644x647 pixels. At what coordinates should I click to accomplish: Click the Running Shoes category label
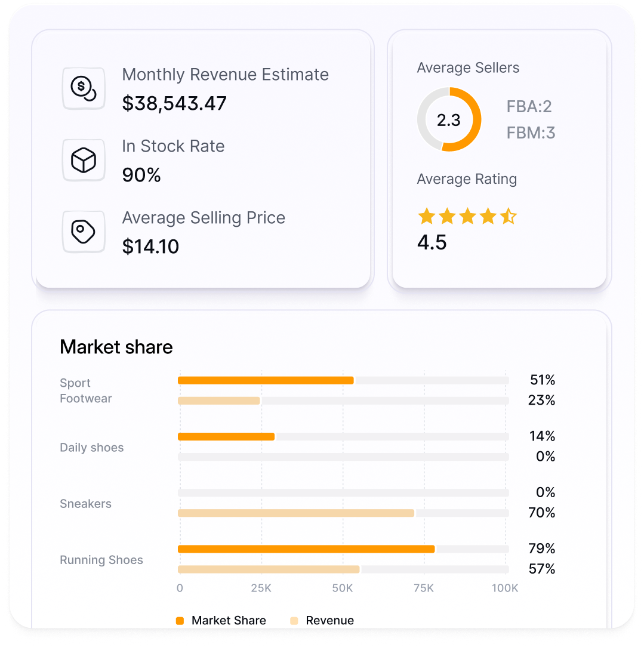pos(101,560)
